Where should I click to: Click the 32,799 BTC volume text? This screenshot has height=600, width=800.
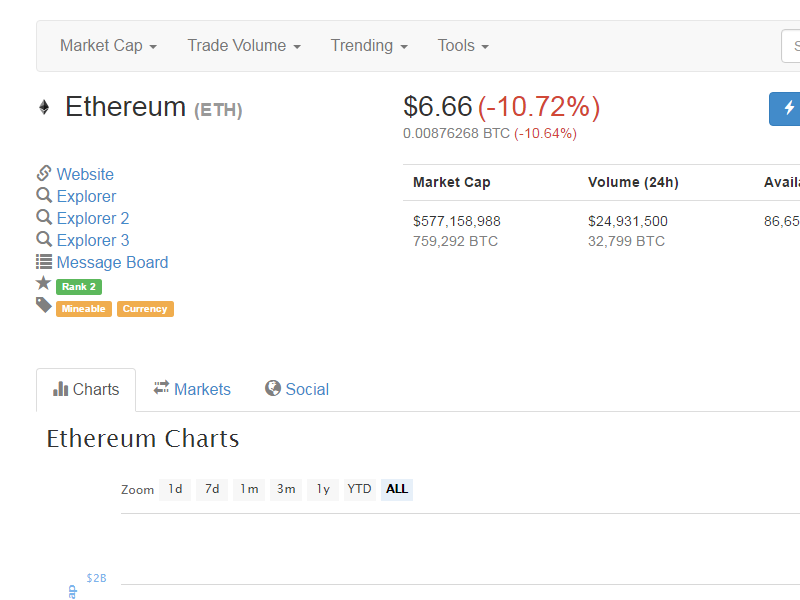pyautogui.click(x=626, y=241)
